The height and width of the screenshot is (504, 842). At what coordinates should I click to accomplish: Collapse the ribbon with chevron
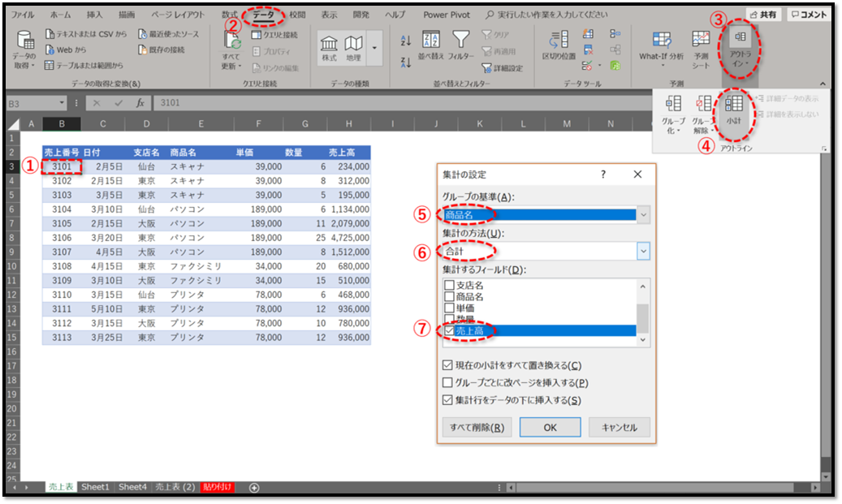click(823, 84)
